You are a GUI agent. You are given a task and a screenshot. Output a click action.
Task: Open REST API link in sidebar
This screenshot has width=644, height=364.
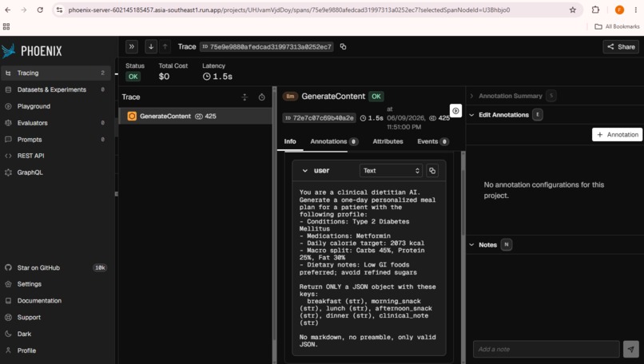click(x=56, y=156)
